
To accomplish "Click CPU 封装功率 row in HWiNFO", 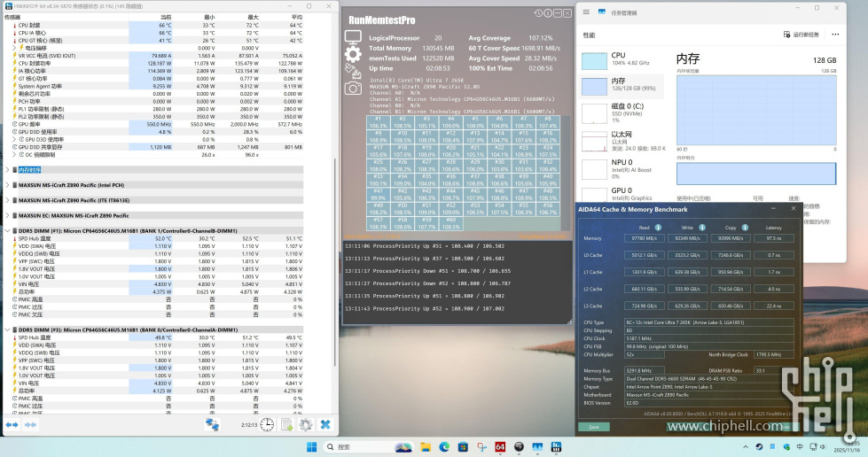I will point(153,64).
